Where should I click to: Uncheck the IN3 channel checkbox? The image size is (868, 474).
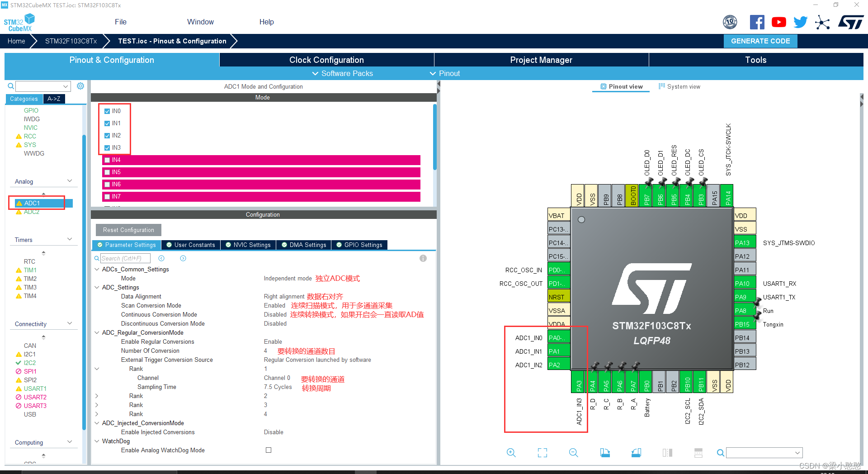click(107, 148)
